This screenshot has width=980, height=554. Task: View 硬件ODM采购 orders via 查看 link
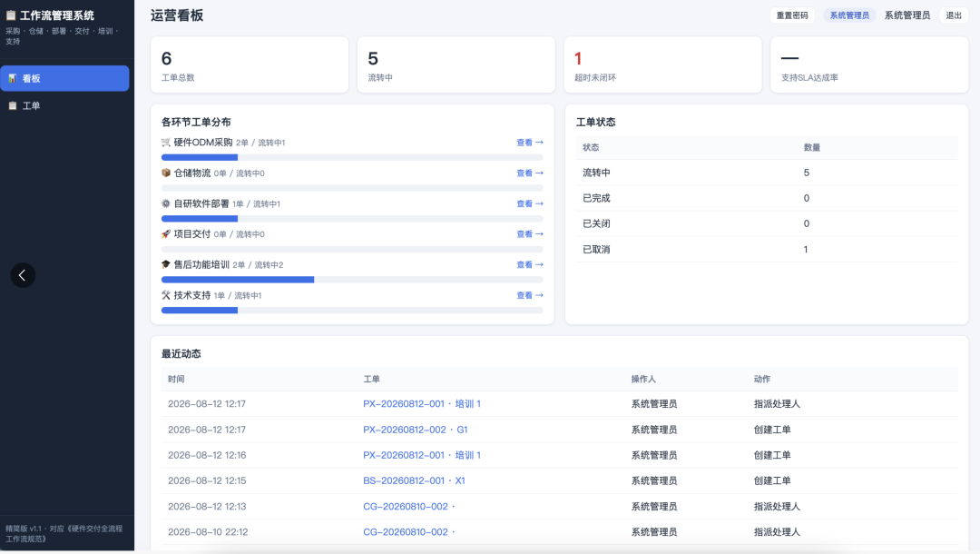click(x=530, y=143)
